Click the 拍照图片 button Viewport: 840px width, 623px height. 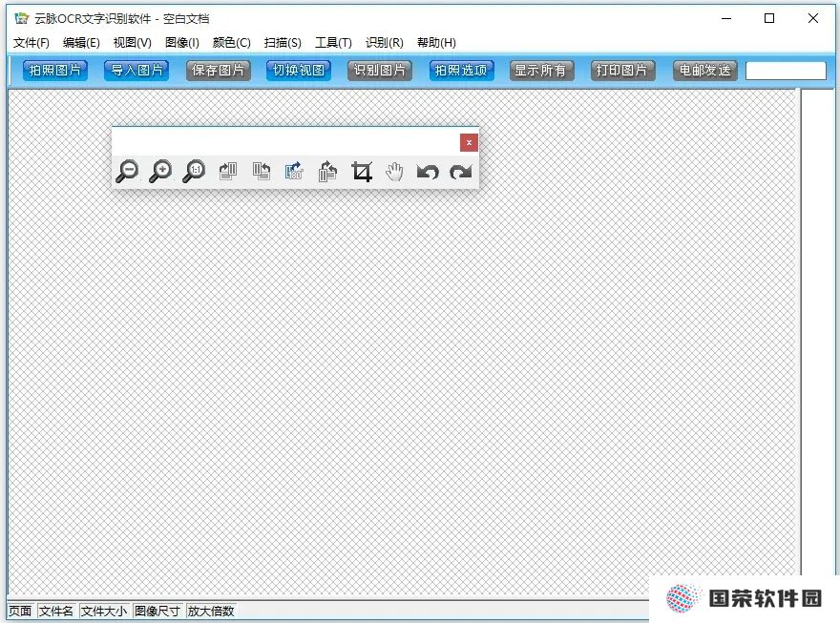pos(55,70)
